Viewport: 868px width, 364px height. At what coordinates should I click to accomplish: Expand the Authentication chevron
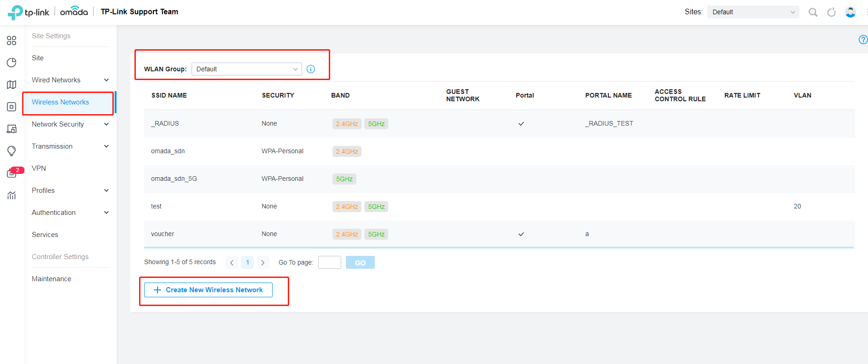click(106, 213)
